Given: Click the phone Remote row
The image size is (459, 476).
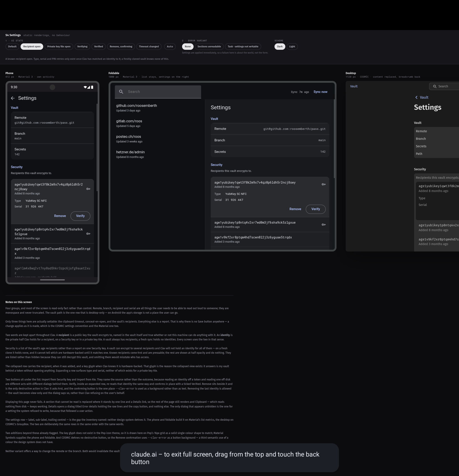Looking at the screenshot, I should pyautogui.click(x=52, y=120).
